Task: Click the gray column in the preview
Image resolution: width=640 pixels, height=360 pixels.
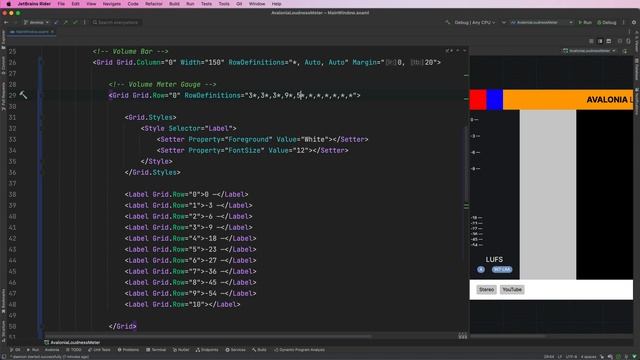Action: click(548, 194)
